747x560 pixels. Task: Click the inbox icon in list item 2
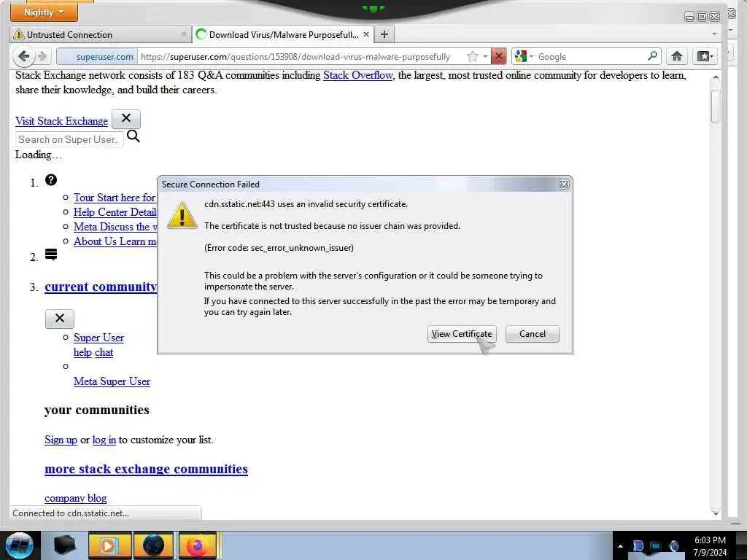point(51,254)
